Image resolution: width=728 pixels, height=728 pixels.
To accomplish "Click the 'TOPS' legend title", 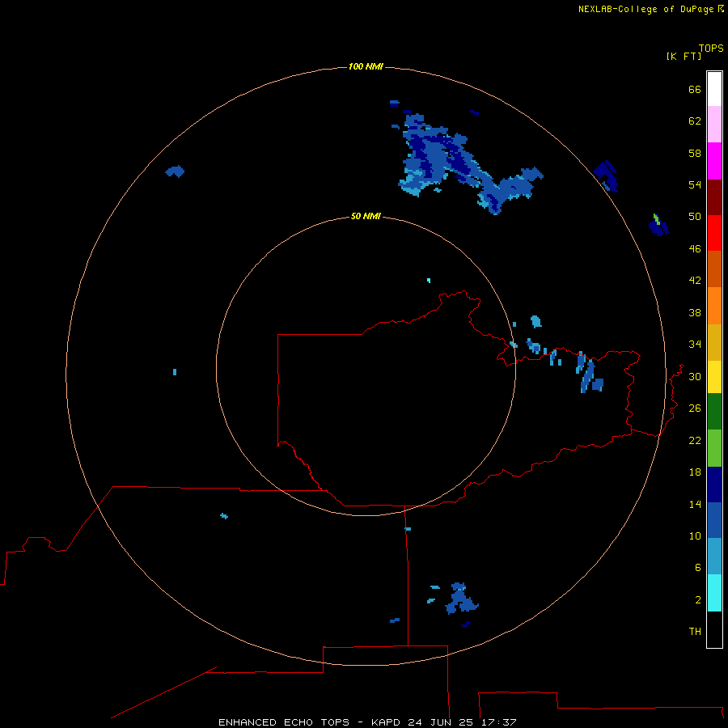I will click(x=711, y=49).
